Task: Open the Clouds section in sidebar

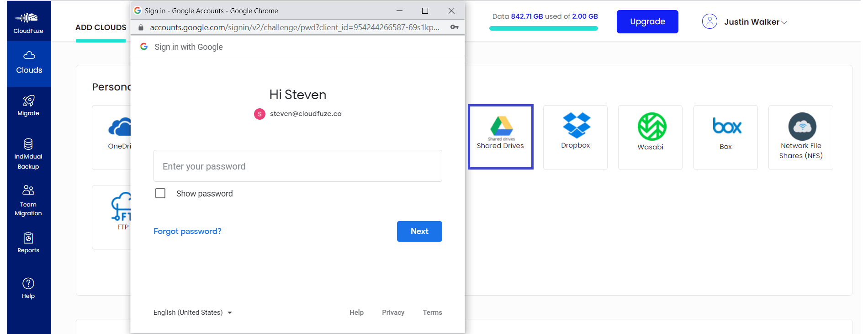Action: tap(29, 64)
